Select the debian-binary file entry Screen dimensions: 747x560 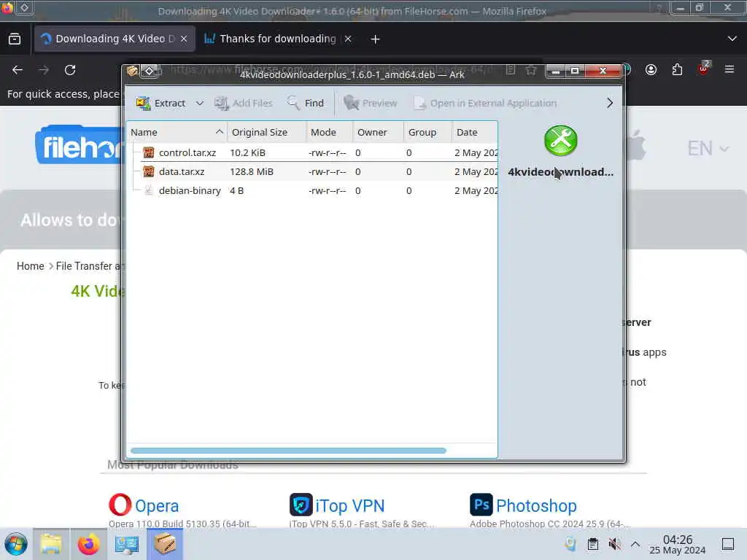312,190
